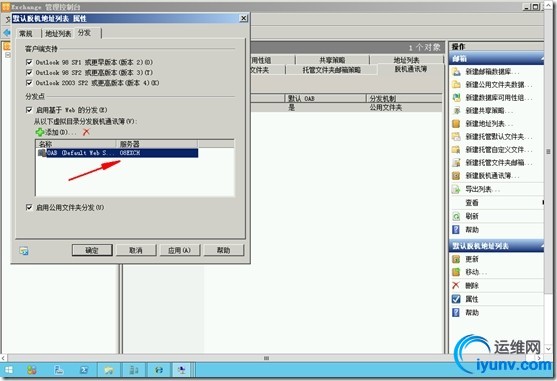The image size is (557, 381).
Task: Open the Windows Start button on taskbar
Action: pyautogui.click(x=9, y=370)
